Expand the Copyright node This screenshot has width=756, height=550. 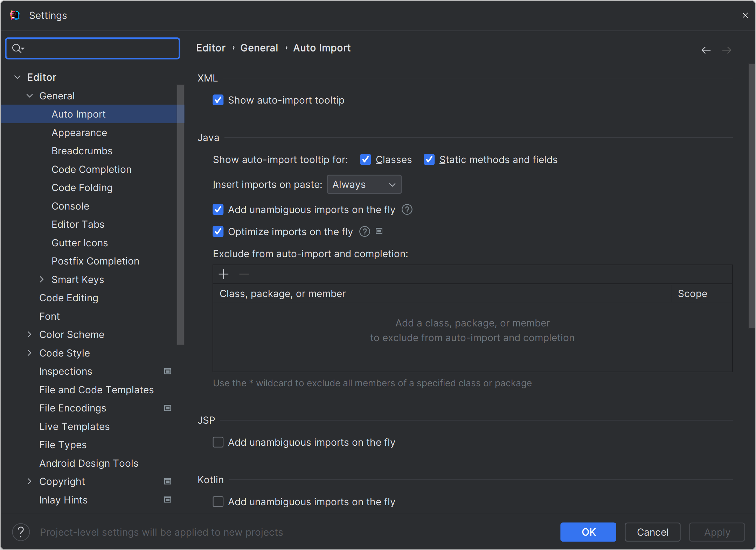coord(29,481)
